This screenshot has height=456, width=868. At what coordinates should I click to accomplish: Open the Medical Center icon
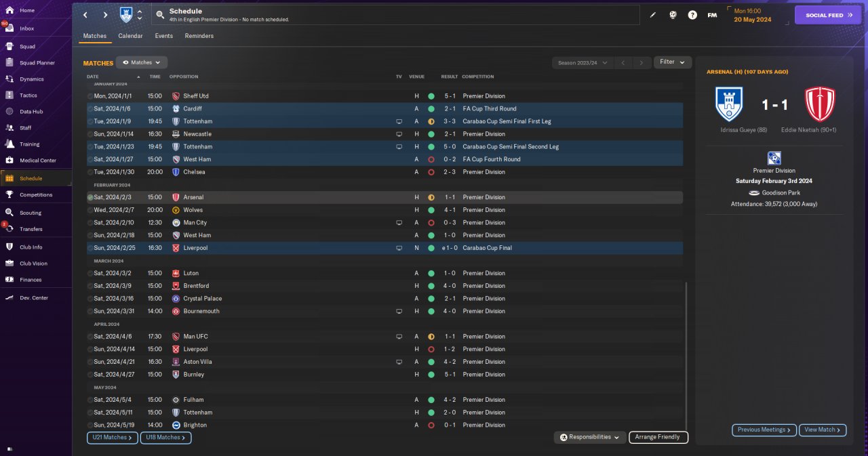pyautogui.click(x=9, y=160)
